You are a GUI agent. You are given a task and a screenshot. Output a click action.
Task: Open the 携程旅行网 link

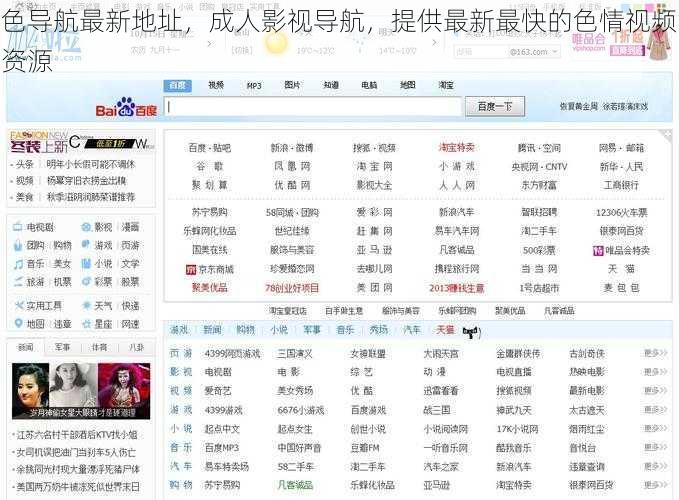tap(457, 269)
